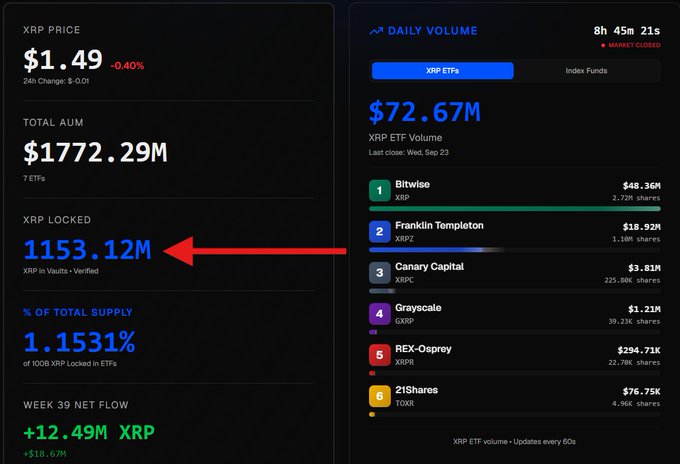The width and height of the screenshot is (680, 464).
Task: Click the Canary Capital gray volume bar
Action: (382, 291)
